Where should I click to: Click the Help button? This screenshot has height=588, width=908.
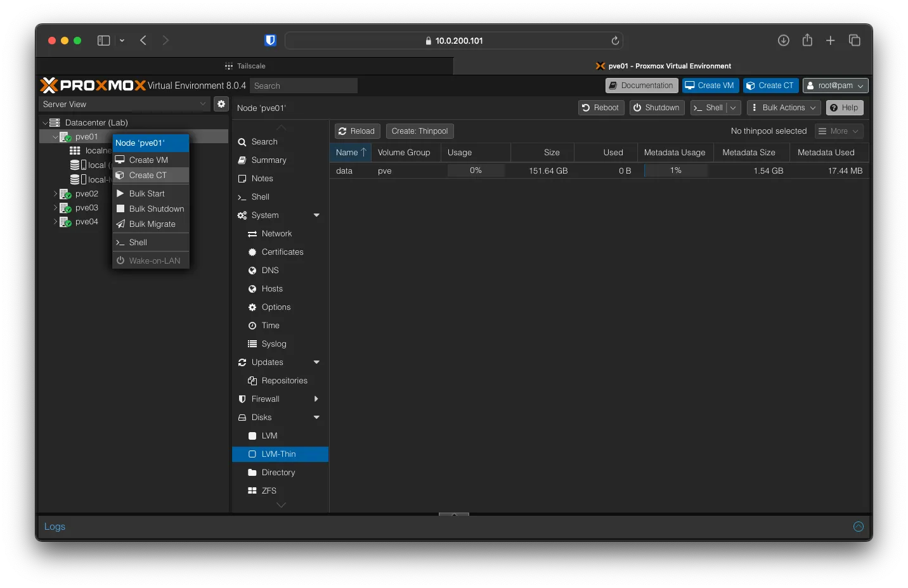pos(845,108)
